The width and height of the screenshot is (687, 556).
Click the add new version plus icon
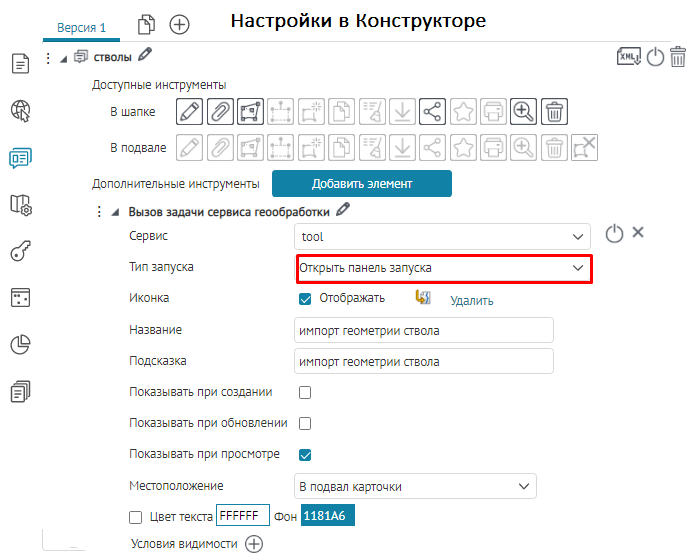pyautogui.click(x=179, y=24)
